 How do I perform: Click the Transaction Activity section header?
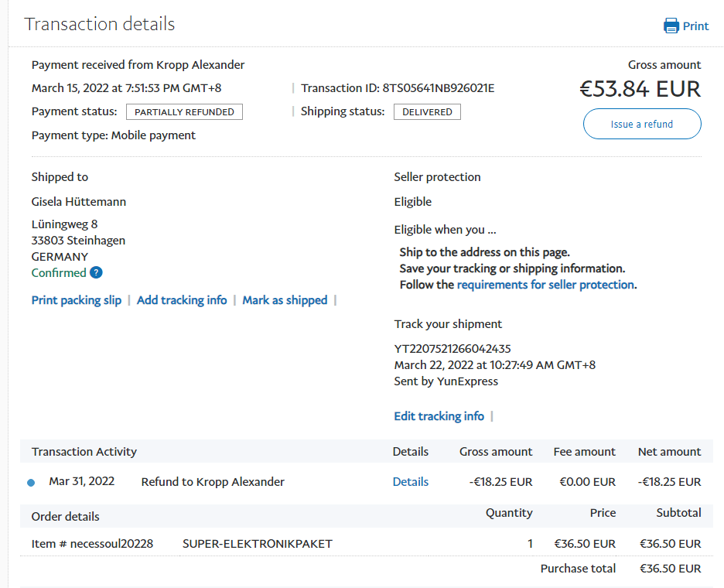84,452
